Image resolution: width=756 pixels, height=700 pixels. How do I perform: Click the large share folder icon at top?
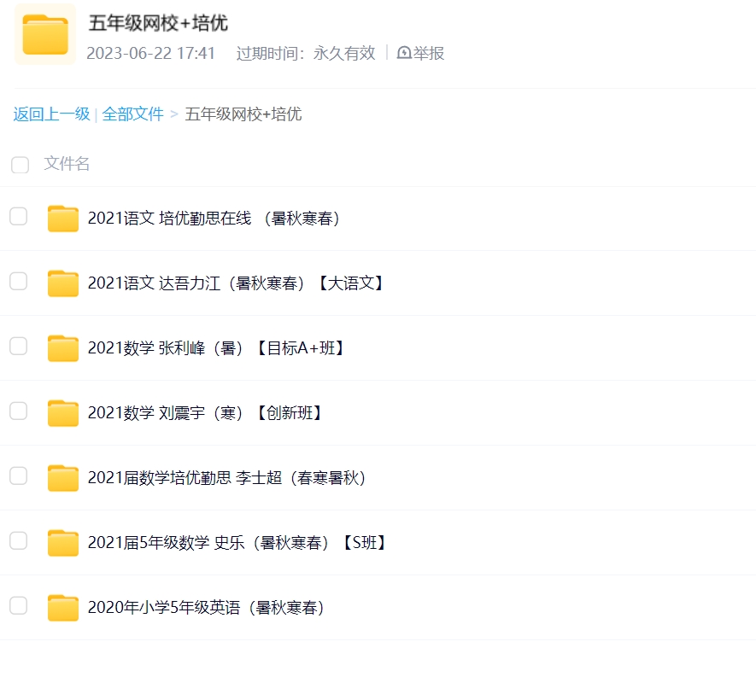pyautogui.click(x=45, y=35)
